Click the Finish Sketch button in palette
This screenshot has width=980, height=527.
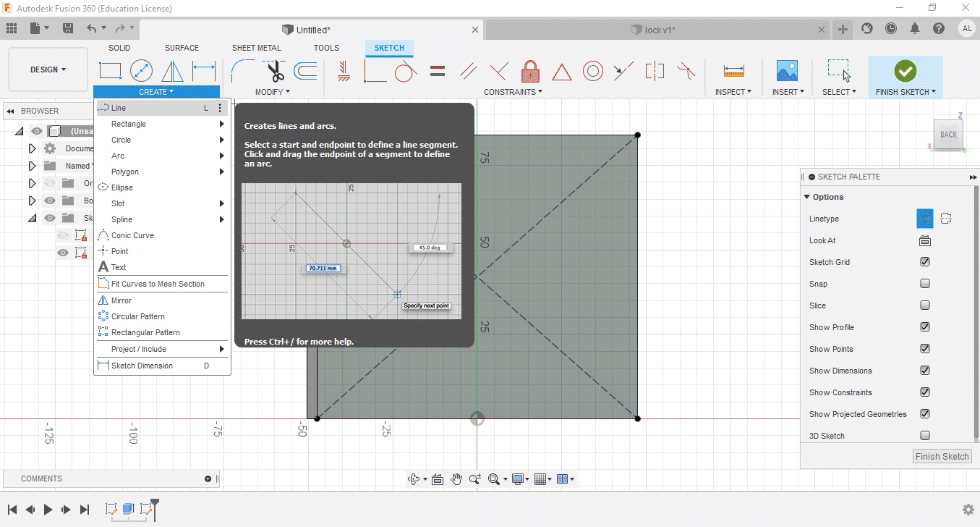942,456
